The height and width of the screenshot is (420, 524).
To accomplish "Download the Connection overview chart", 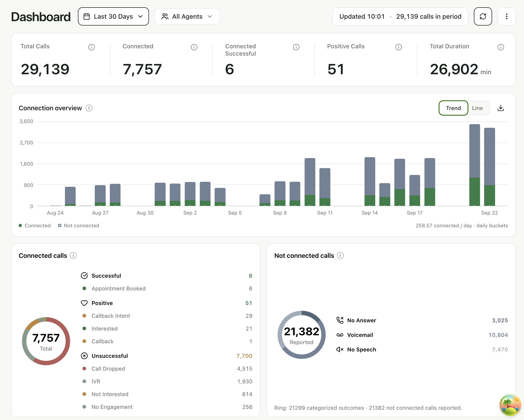I will pyautogui.click(x=501, y=108).
